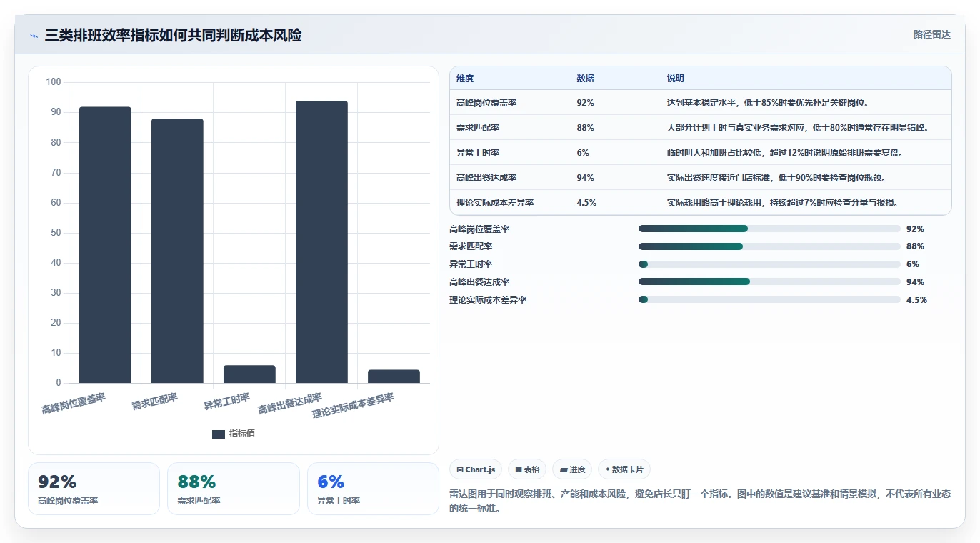
Task: Click the 需求匹配率 table row name
Action: pyautogui.click(x=478, y=128)
